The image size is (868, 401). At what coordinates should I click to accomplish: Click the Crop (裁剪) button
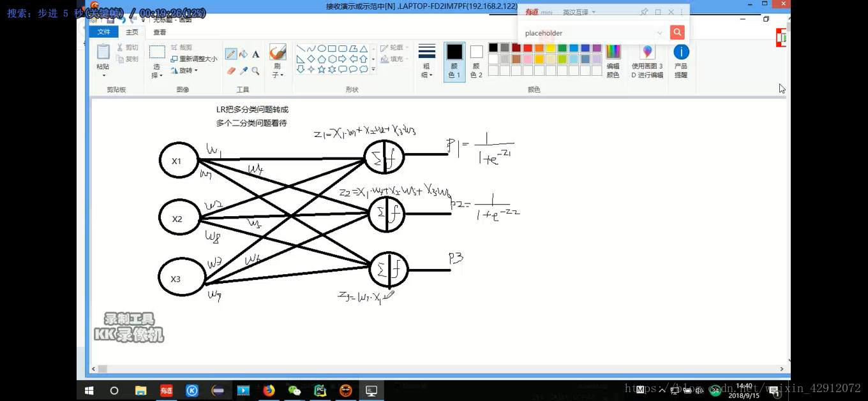pyautogui.click(x=181, y=48)
